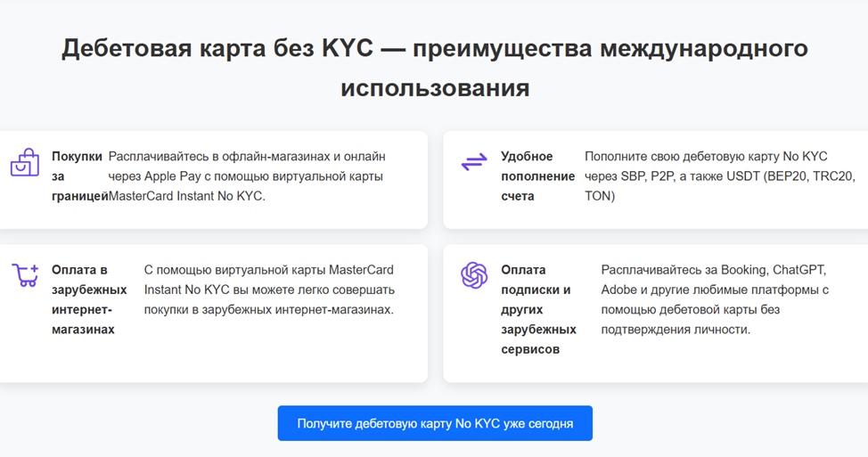Click the word 'Adobe' in the subscriptions card
The width and height of the screenshot is (868, 457).
click(619, 290)
